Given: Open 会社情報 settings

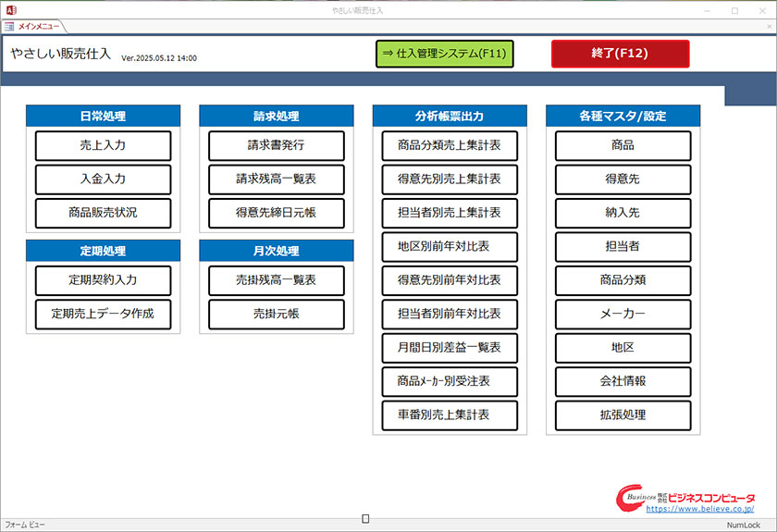Looking at the screenshot, I should click(623, 382).
